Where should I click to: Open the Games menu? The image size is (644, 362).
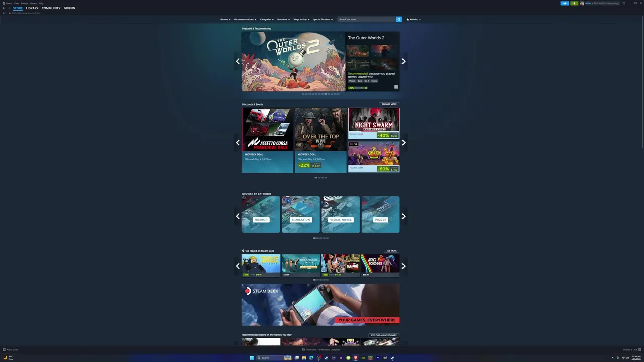click(33, 3)
